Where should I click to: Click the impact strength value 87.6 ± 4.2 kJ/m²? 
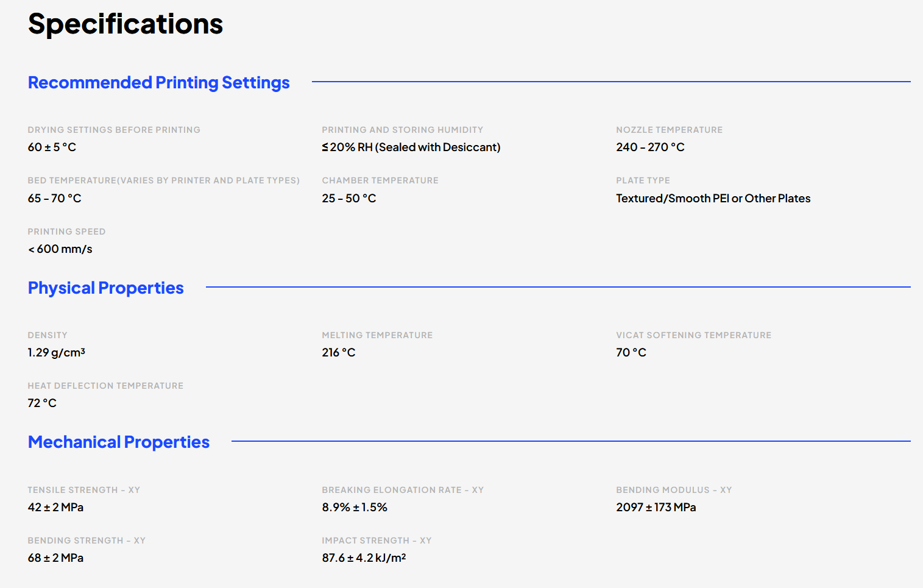click(x=364, y=558)
